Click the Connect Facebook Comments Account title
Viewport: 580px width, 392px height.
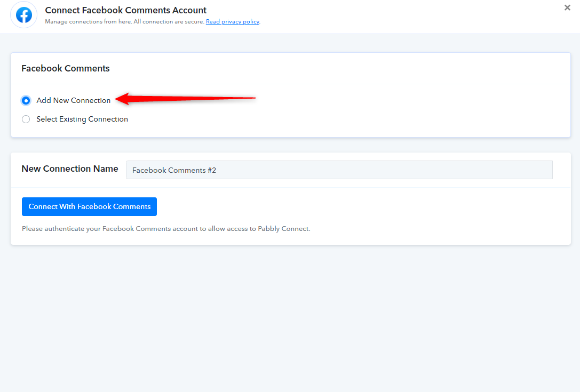pyautogui.click(x=126, y=10)
